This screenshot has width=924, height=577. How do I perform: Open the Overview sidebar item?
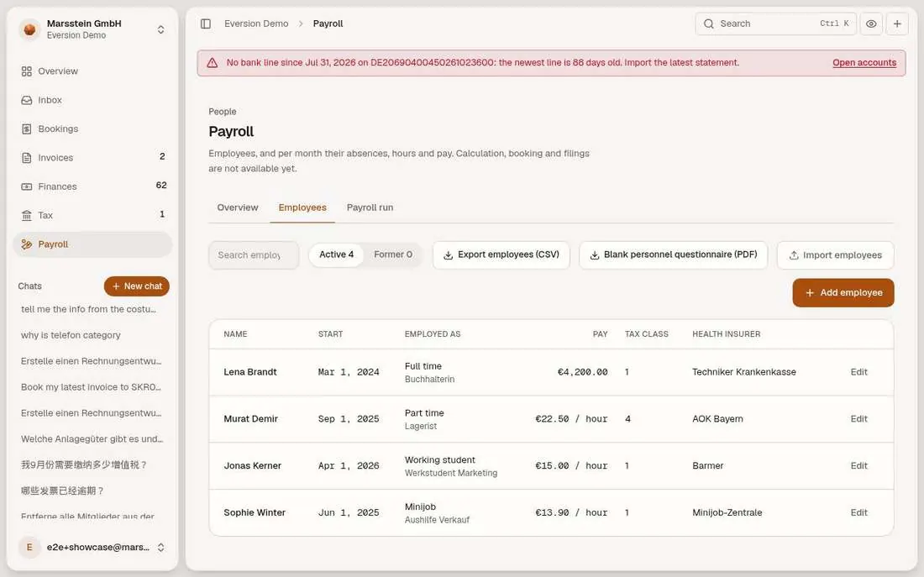coord(92,71)
